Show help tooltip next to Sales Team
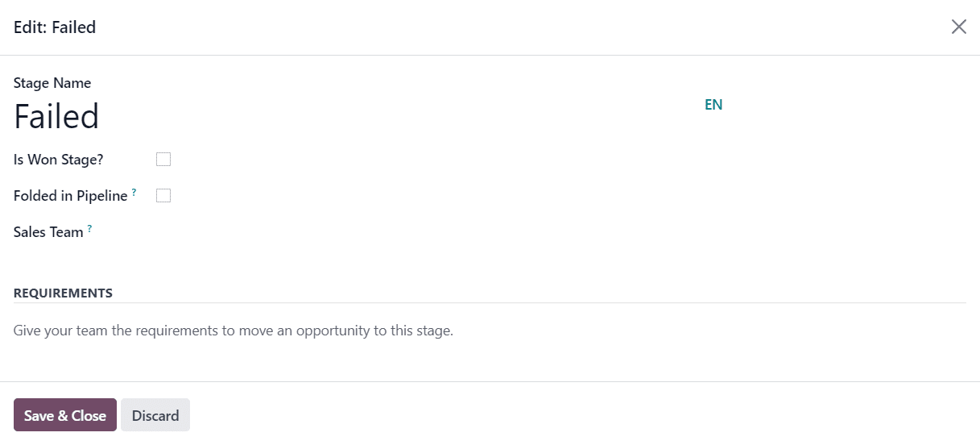 coord(89,229)
